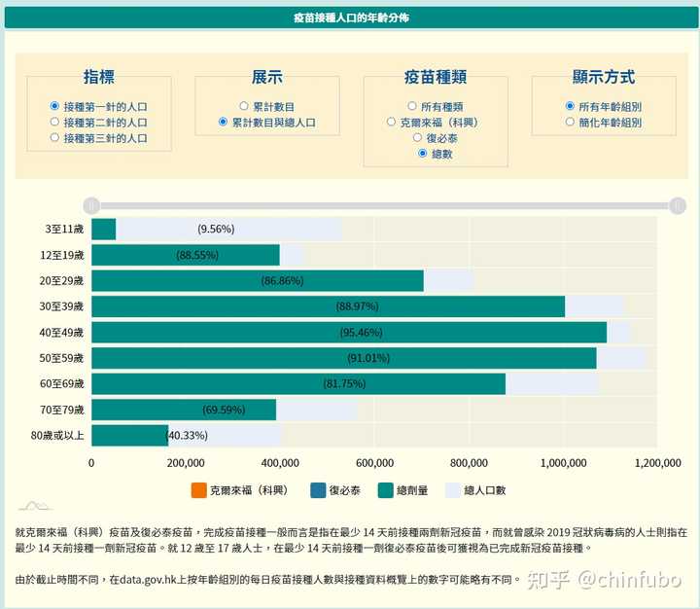Screen dimensions: 700x609
Task: Choose 接種第三針的人口 radio option
Action: click(55, 138)
